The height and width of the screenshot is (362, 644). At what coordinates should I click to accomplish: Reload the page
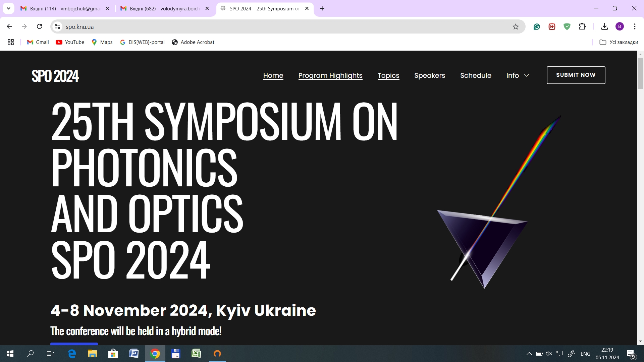(x=39, y=26)
